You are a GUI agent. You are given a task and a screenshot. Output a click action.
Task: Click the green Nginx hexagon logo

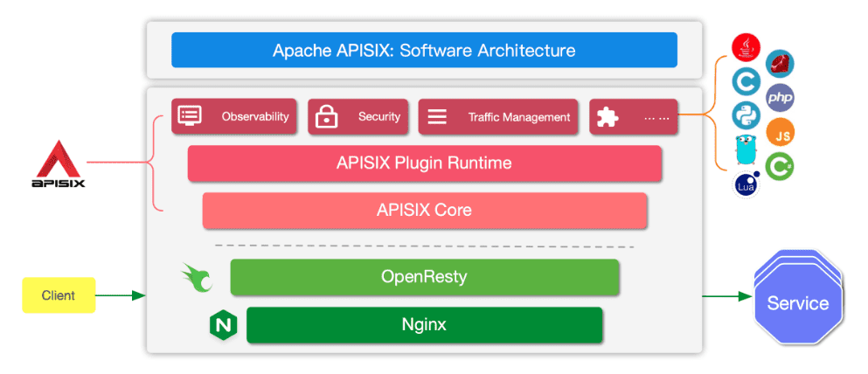tap(223, 325)
